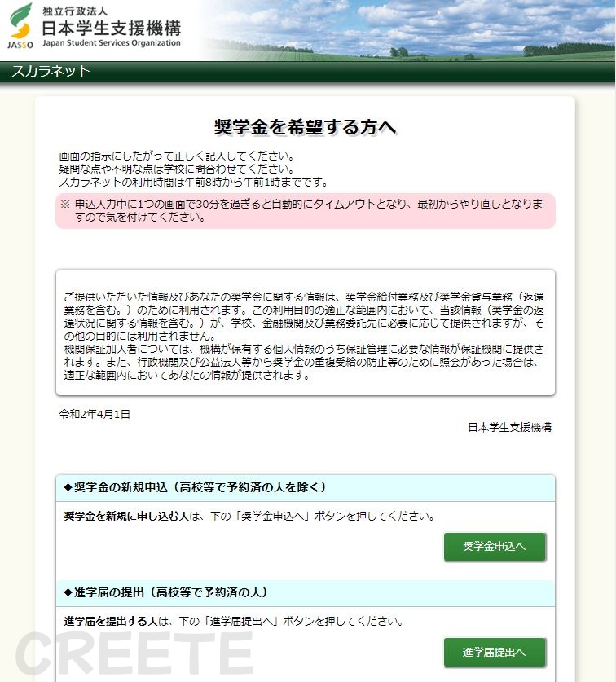Click the line 画面の指示にしたがって正しく記入してください
This screenshot has width=616, height=682.
point(177,156)
